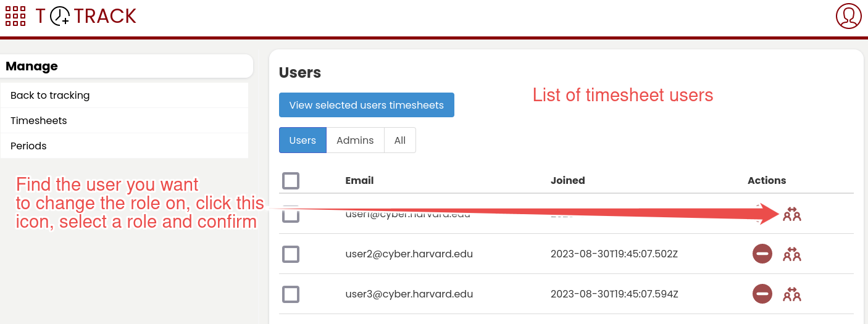Remove user3 with the minus icon
The height and width of the screenshot is (324, 868).
pyautogui.click(x=762, y=294)
